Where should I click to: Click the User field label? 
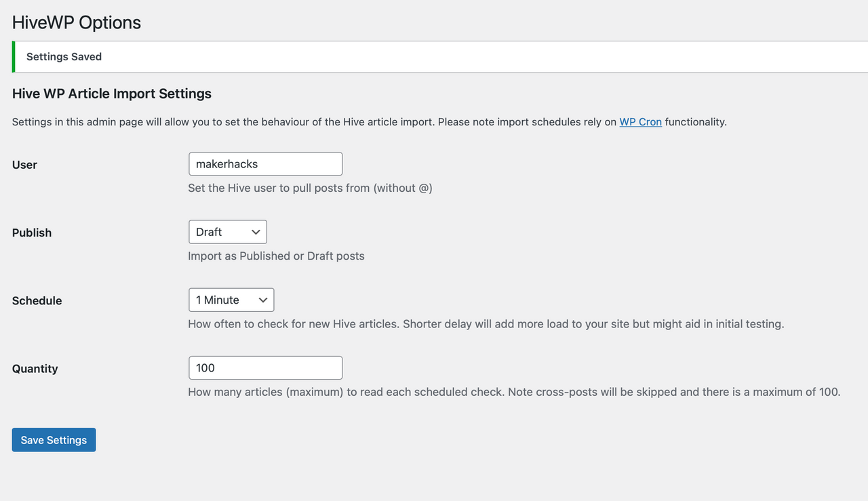(24, 165)
